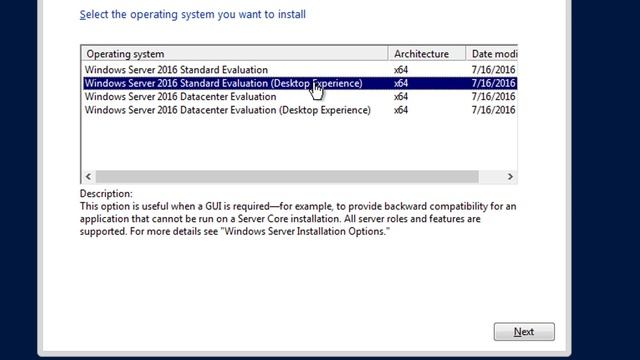Click the Operating system column header
The height and width of the screenshot is (360, 640).
pyautogui.click(x=235, y=54)
